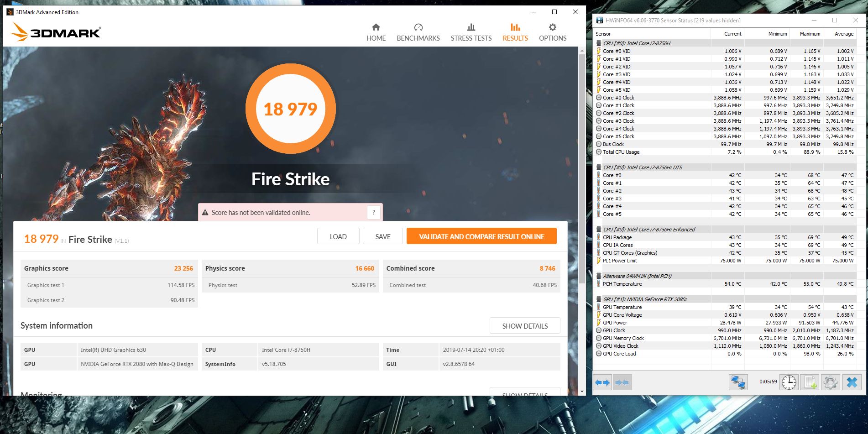Select the GPU Memory Clock row
This screenshot has height=434, width=868.
pyautogui.click(x=726, y=338)
